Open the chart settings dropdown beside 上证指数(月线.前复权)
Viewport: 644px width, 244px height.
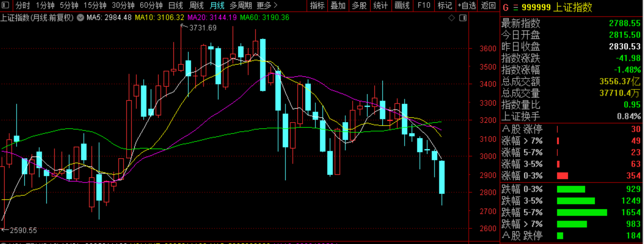(81, 18)
